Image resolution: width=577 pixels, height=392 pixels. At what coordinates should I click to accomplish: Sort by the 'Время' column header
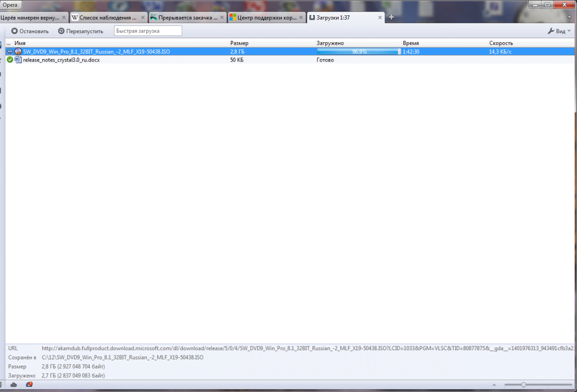445,43
